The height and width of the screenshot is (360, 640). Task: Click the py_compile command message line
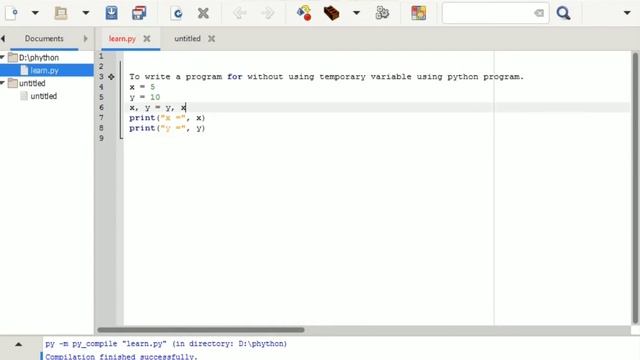tap(166, 344)
